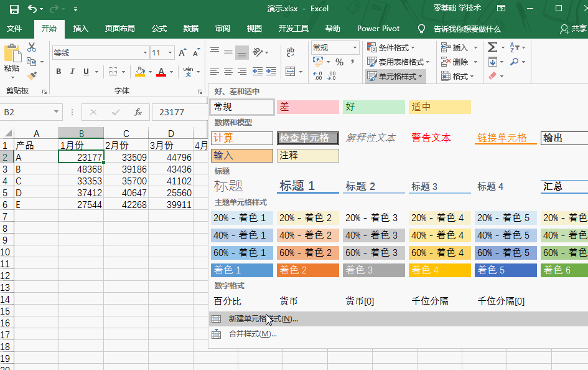Image resolution: width=588 pixels, height=370 pixels.
Task: Increase font size with larger A icon
Action: coord(182,53)
